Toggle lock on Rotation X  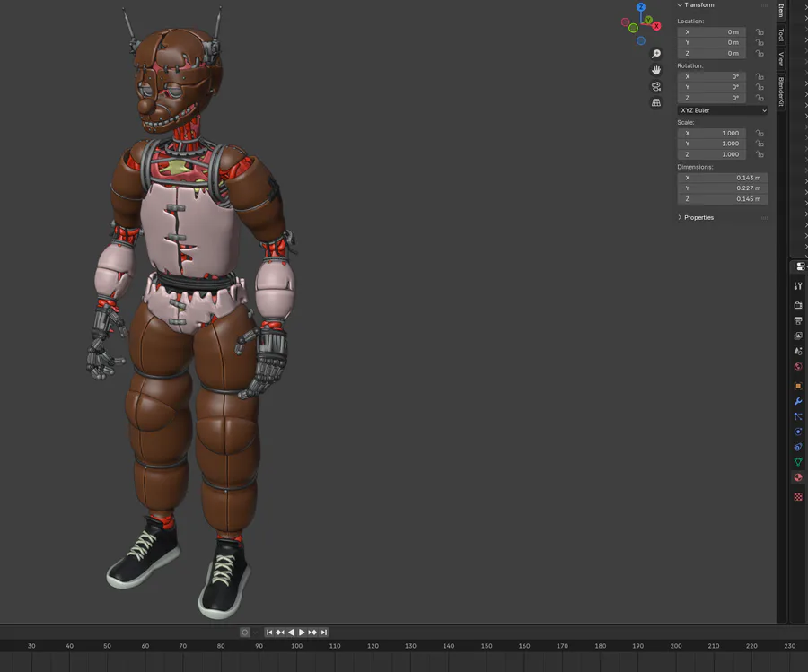tap(760, 77)
